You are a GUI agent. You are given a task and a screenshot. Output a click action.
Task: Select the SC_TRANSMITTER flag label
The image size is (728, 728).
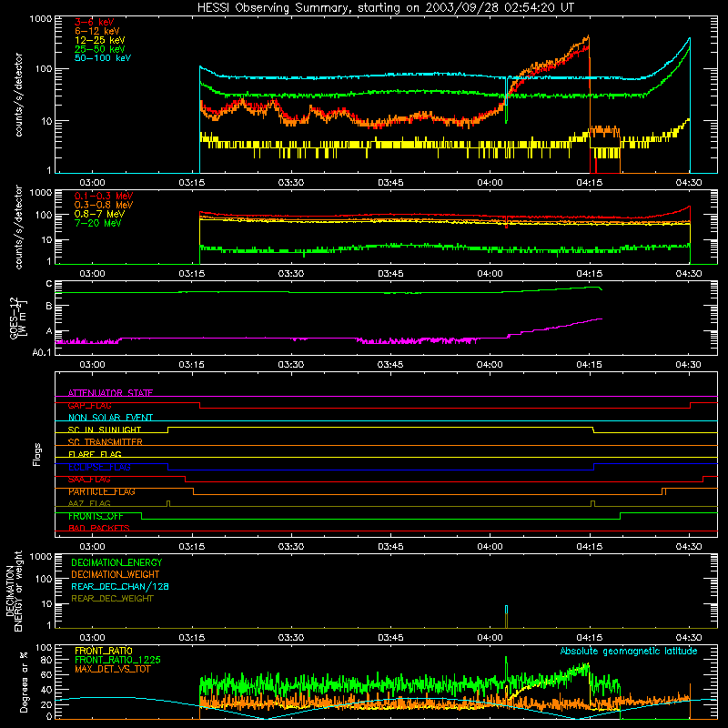point(106,442)
